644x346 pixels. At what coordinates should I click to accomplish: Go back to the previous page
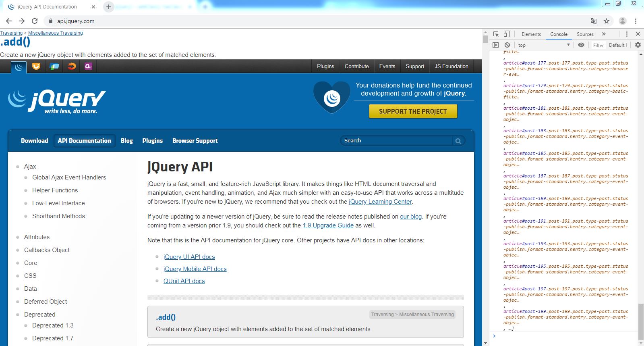coord(9,21)
